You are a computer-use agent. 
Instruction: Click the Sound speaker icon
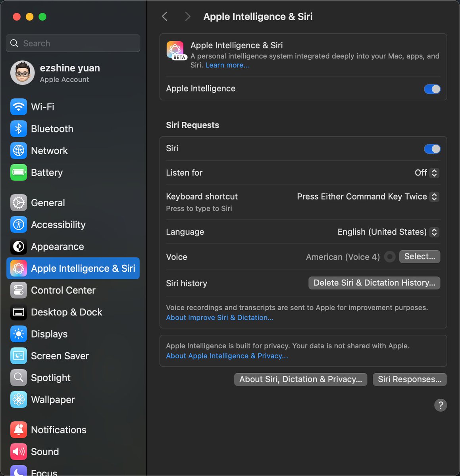click(19, 451)
